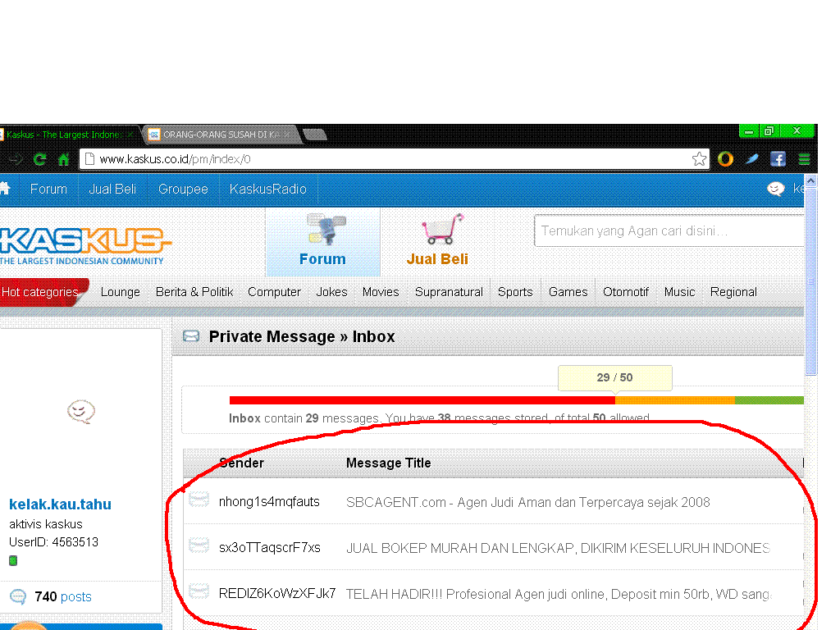840x630 pixels.
Task: Click the speech bubble icon on the blue navbar
Action: point(775,189)
